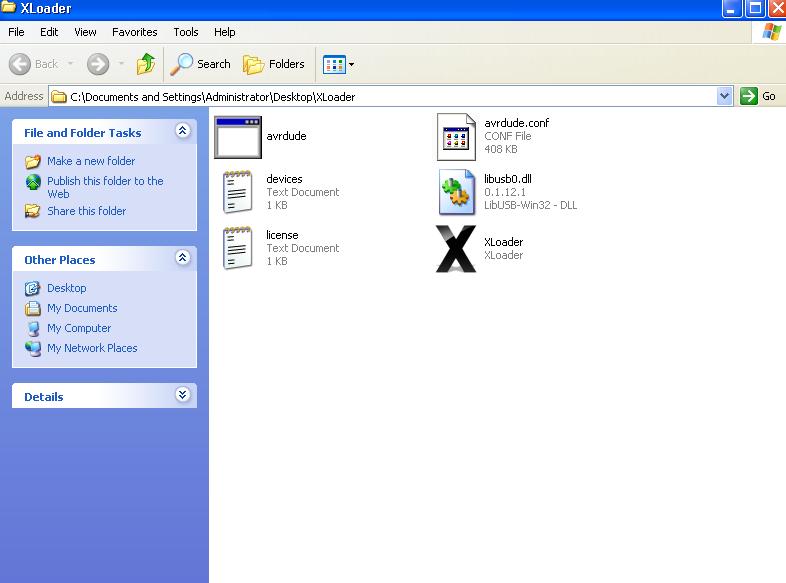The height and width of the screenshot is (583, 786).
Task: Click the XLoader file name label
Action: click(503, 243)
